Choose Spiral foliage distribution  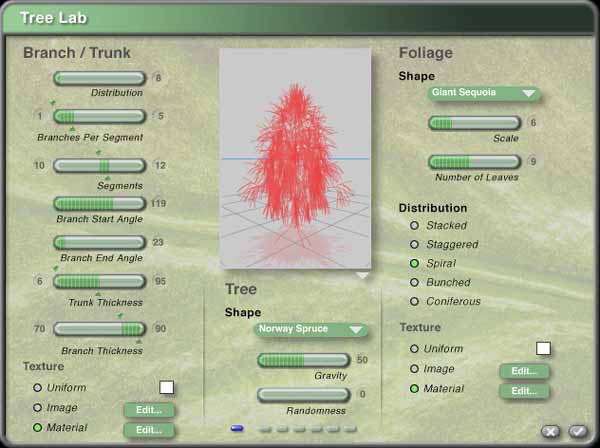click(414, 263)
